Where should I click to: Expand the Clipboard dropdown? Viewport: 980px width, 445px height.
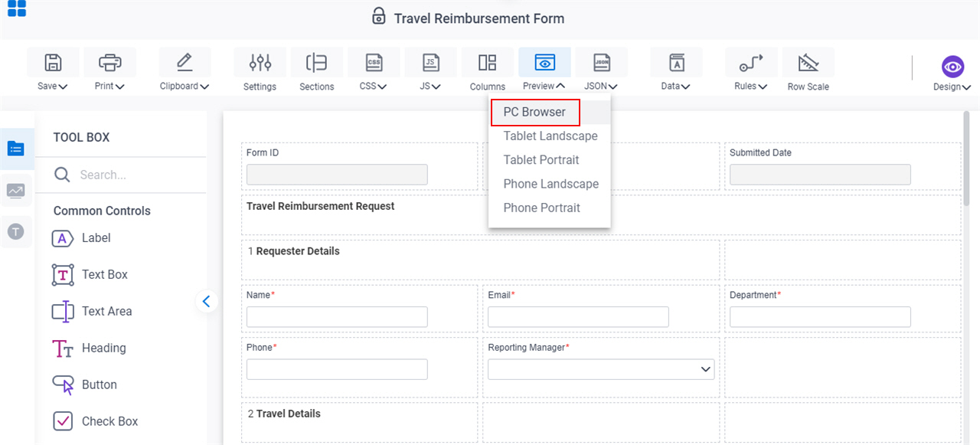185,87
